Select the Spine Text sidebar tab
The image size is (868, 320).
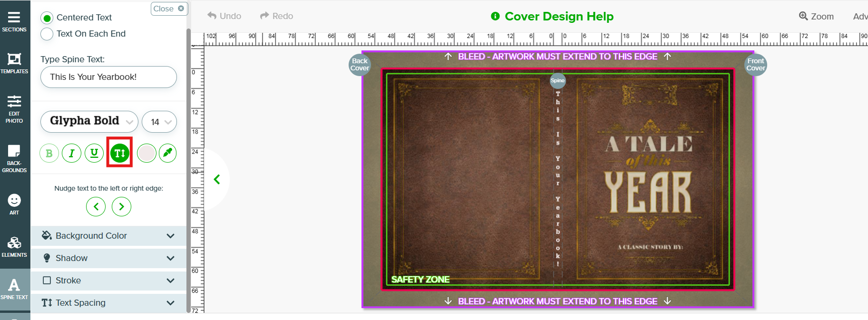click(14, 289)
